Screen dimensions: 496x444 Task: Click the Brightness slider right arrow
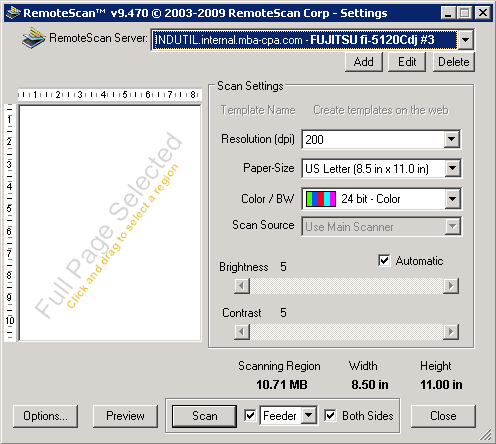(451, 286)
